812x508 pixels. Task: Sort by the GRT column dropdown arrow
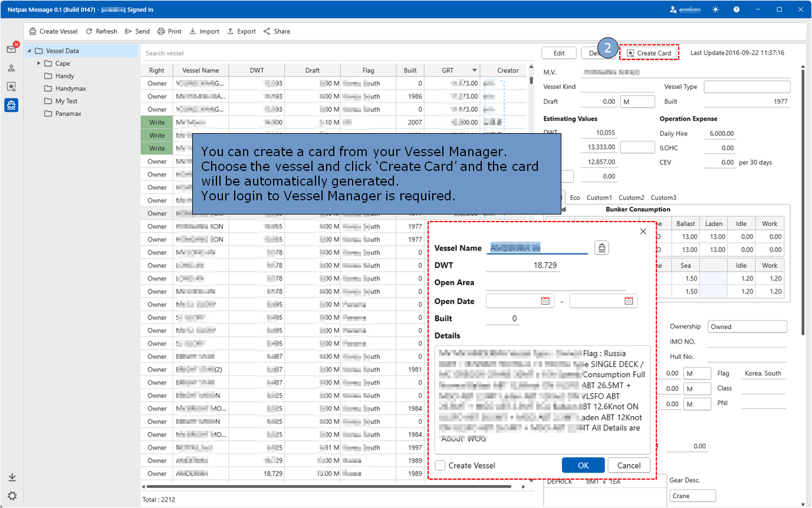click(474, 71)
